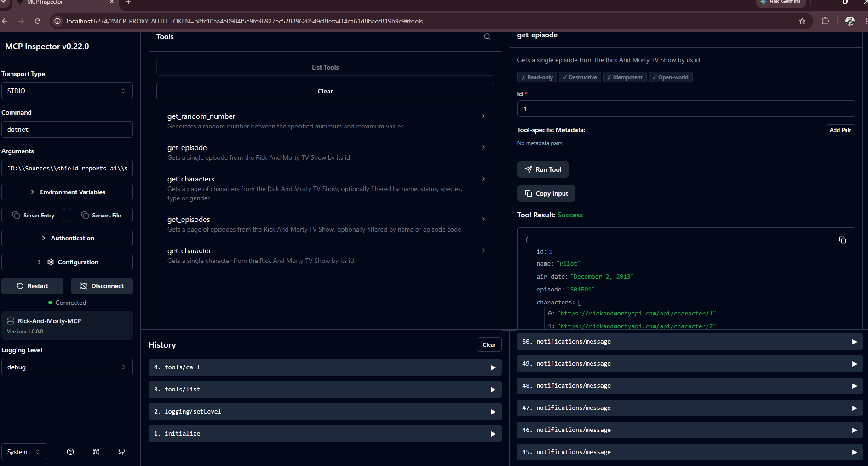Bookmark this page with the star icon
Viewport: 868px width, 466px height.
(802, 21)
